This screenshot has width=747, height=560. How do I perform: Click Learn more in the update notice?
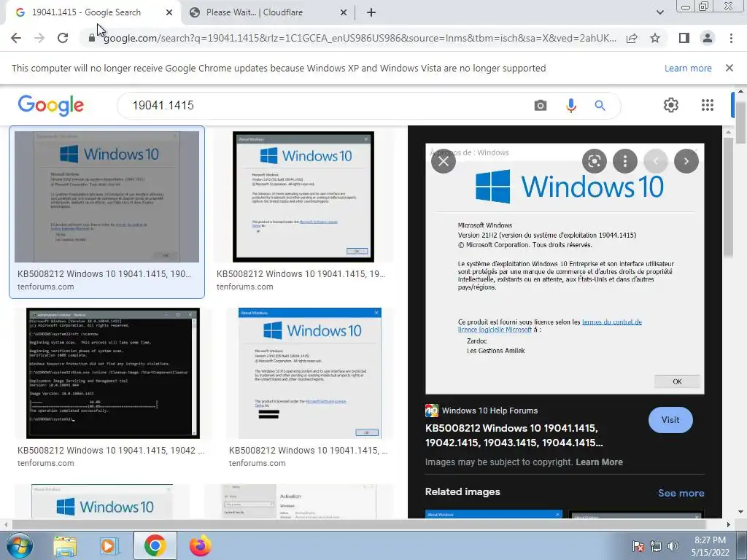[688, 68]
